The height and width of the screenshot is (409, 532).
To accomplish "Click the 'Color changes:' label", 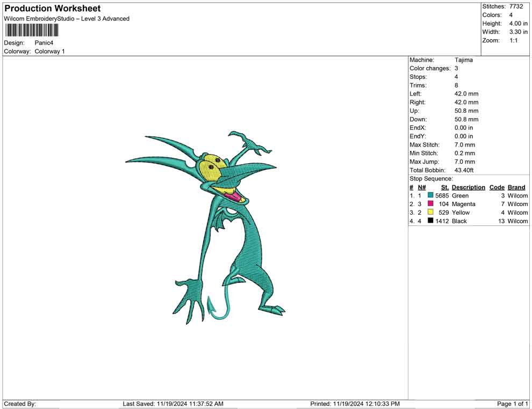I will pyautogui.click(x=430, y=68).
